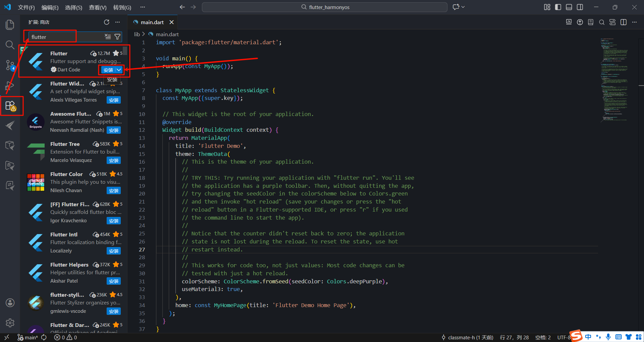Click the minimap code overview
The width and height of the screenshot is (644, 342).
(x=615, y=80)
